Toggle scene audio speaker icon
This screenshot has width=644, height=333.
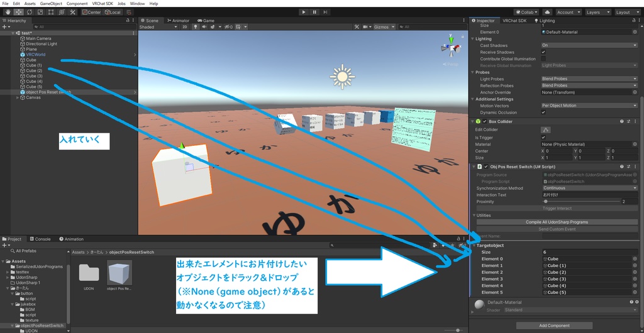204,26
